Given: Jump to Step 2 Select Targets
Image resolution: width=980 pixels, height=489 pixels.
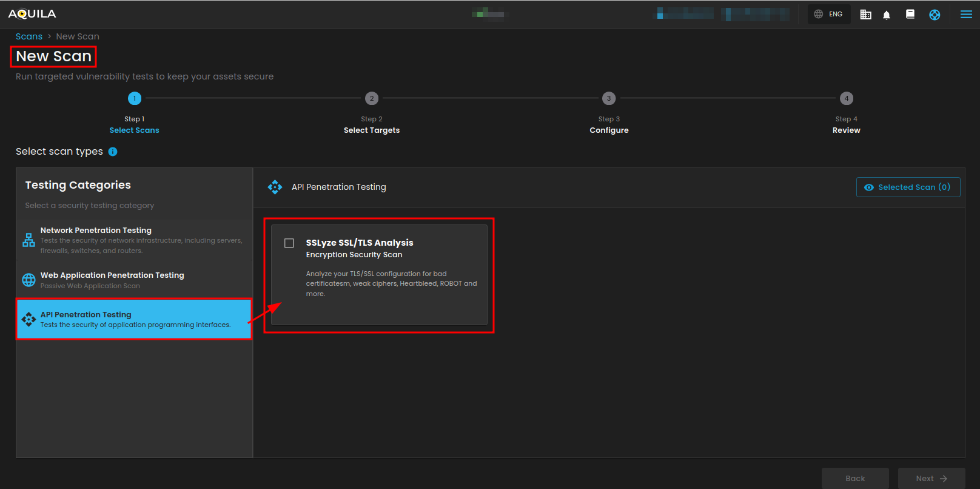Looking at the screenshot, I should point(372,98).
